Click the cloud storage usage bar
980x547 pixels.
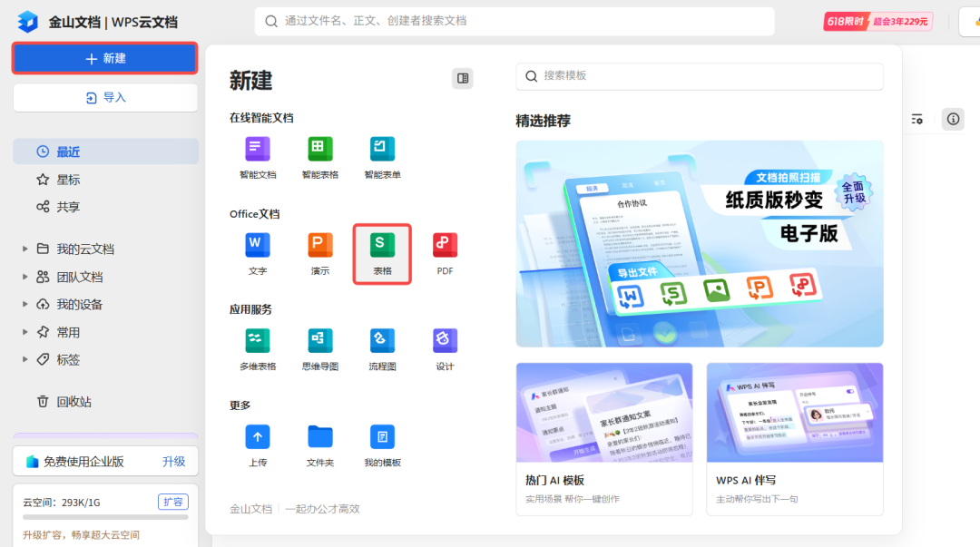click(105, 517)
